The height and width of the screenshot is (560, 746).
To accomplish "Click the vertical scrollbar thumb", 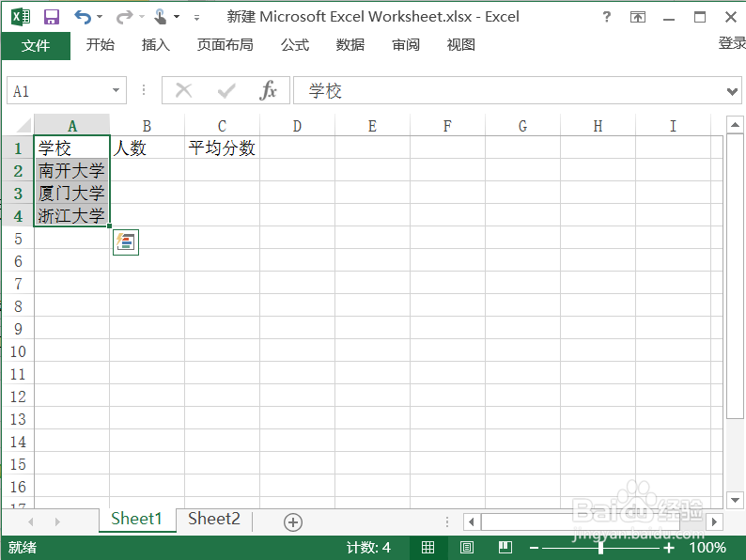I will pyautogui.click(x=735, y=276).
